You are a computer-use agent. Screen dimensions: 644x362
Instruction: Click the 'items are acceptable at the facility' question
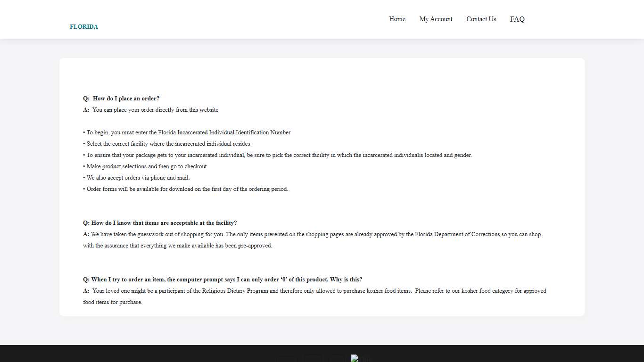pyautogui.click(x=160, y=223)
